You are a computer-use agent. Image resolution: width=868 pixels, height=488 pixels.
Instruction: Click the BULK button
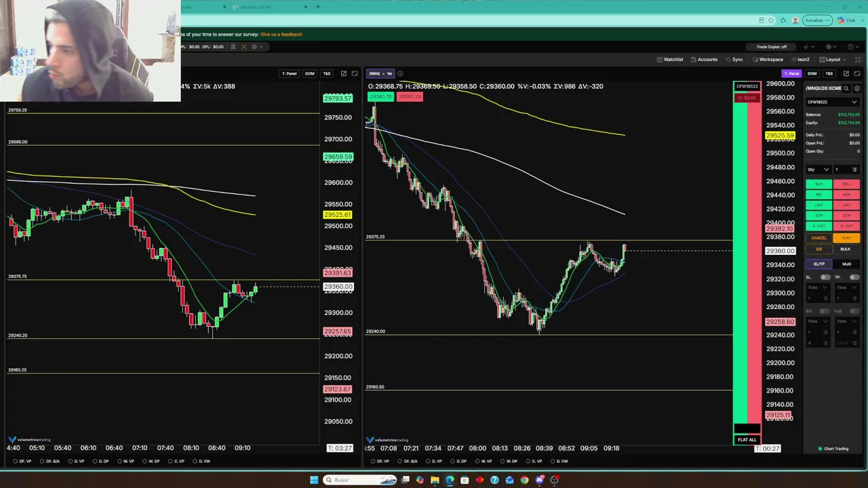[846, 249]
